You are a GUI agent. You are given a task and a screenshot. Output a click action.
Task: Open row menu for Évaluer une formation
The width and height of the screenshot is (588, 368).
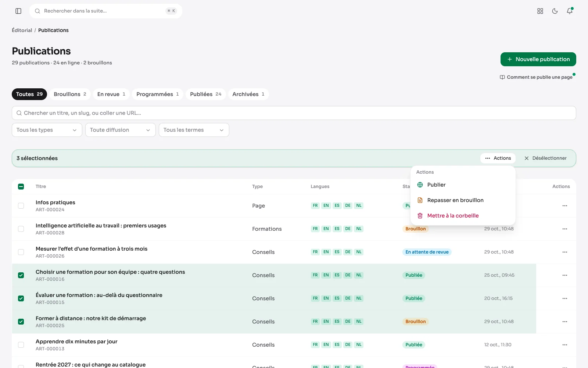pos(565,298)
